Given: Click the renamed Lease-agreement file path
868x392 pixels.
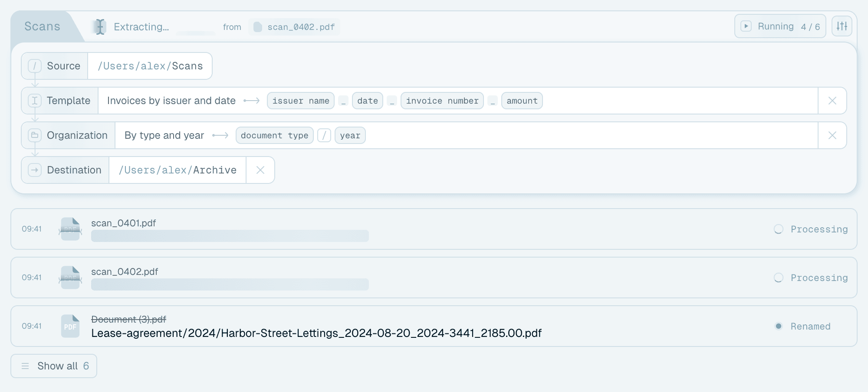Looking at the screenshot, I should pos(316,333).
